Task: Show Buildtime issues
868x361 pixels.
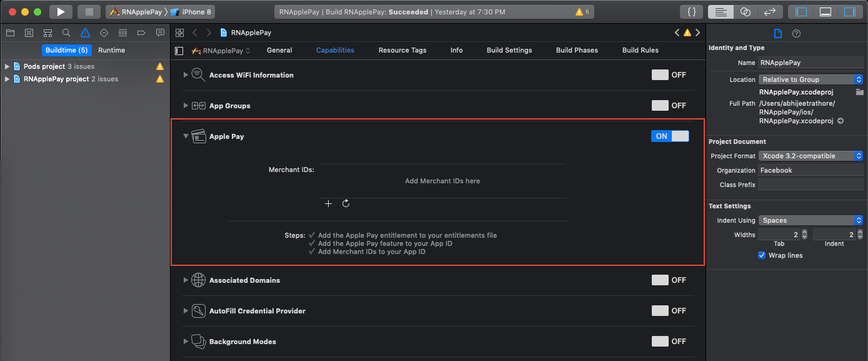Action: point(66,50)
